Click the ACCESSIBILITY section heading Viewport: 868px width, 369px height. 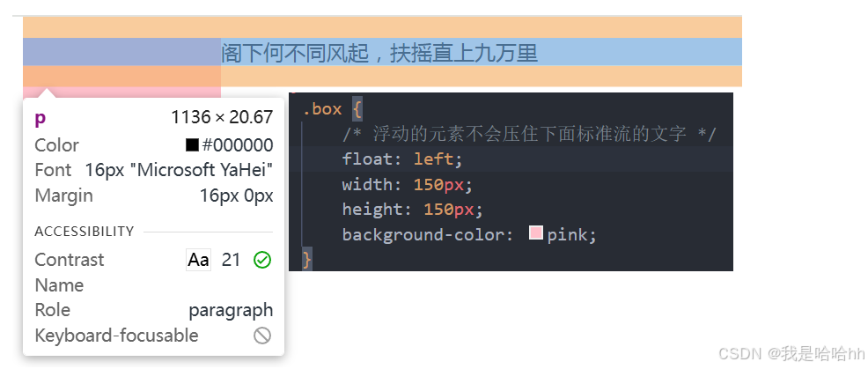[x=85, y=232]
